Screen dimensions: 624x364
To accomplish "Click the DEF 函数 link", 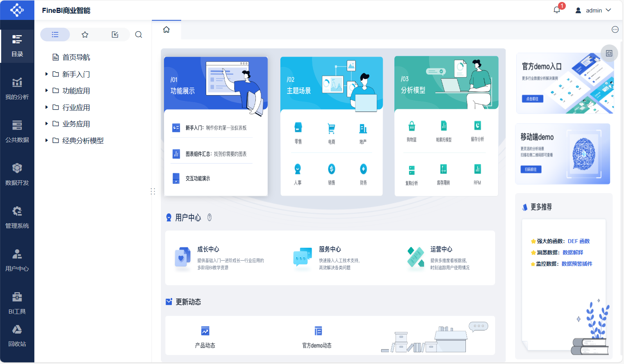I will point(579,241).
